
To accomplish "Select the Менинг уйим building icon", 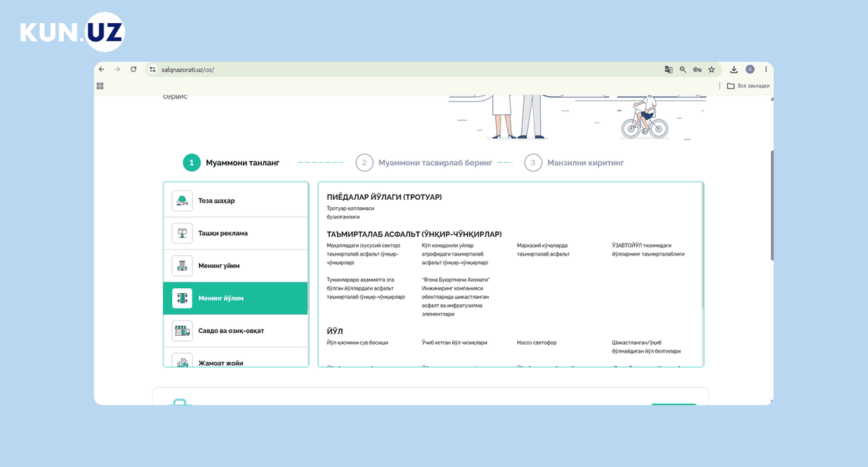I will pos(182,266).
